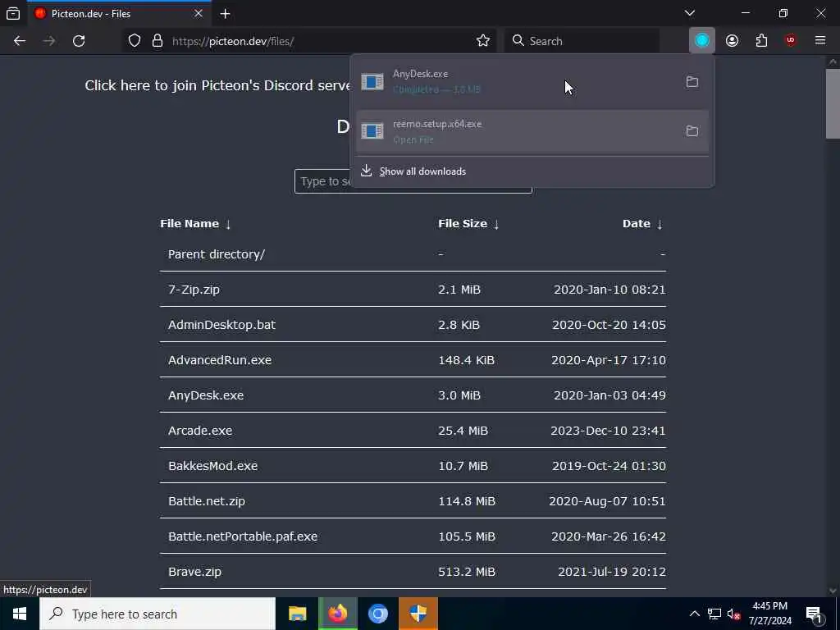Open the tracking protection shield icon
The width and height of the screenshot is (840, 630).
click(135, 41)
